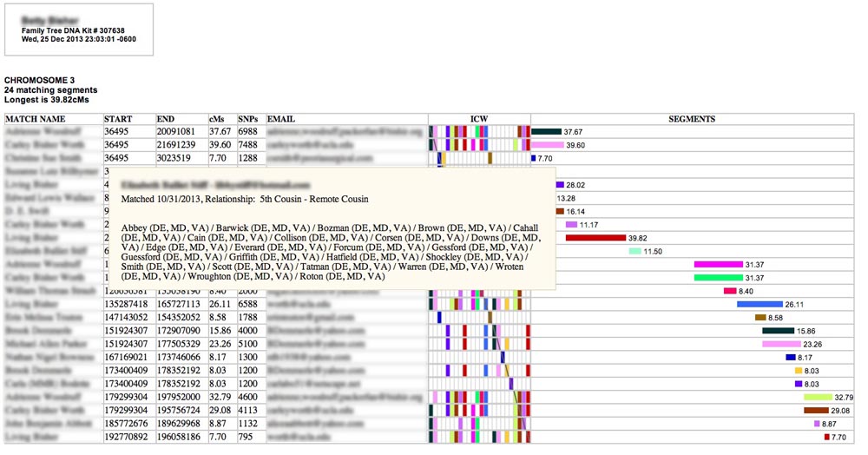The width and height of the screenshot is (868, 455).
Task: Click the SNPs column header
Action: click(x=249, y=119)
